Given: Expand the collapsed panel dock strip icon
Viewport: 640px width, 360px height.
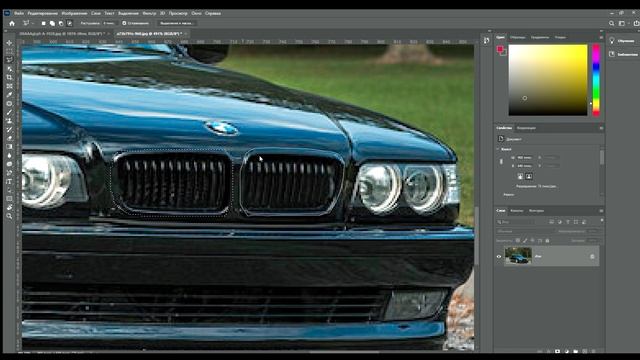Looking at the screenshot, I should pyautogui.click(x=486, y=40).
